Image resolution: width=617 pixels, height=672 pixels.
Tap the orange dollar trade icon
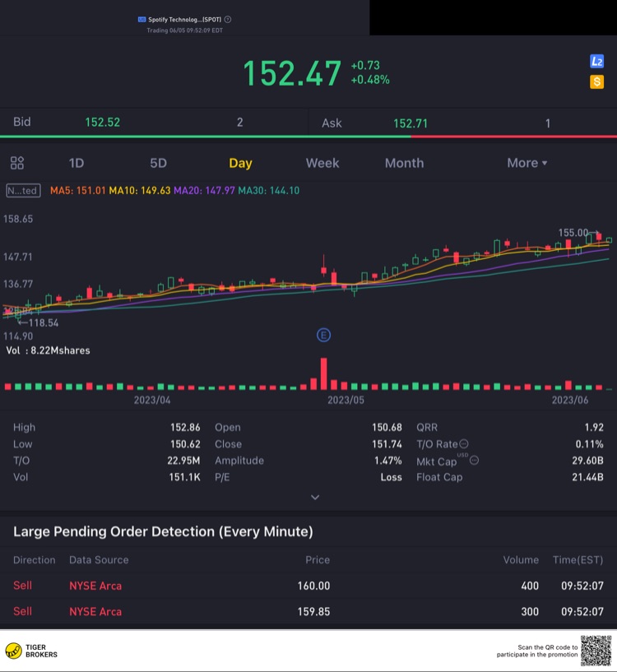click(x=596, y=81)
